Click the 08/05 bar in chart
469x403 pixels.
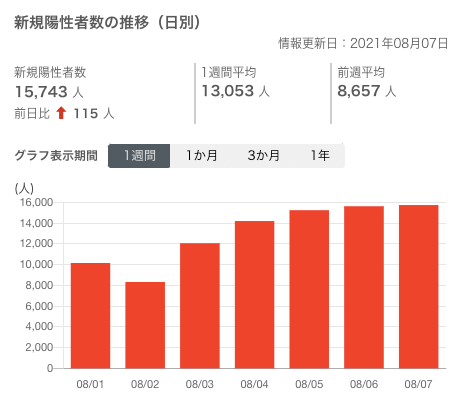coord(309,289)
